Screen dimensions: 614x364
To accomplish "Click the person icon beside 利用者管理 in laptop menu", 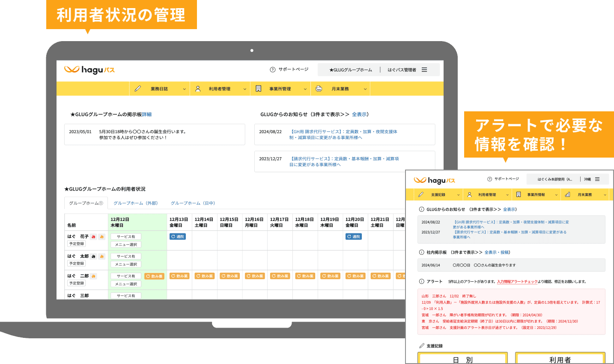I will [198, 89].
